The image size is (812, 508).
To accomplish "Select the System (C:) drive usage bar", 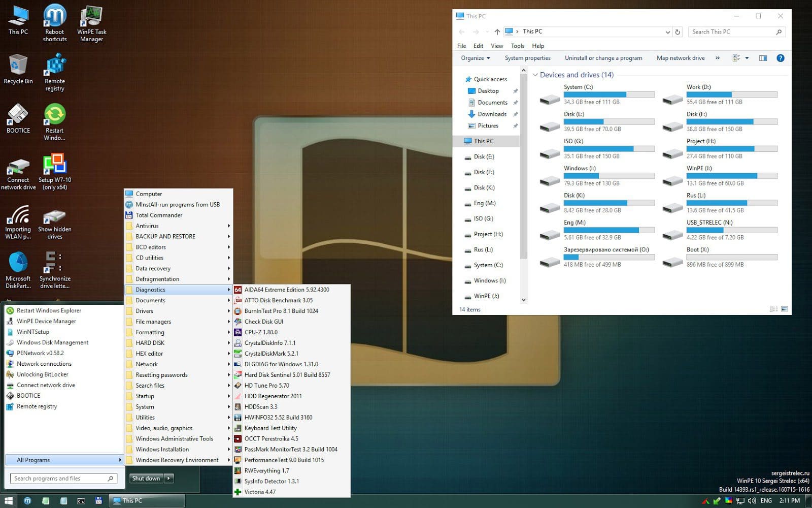I will point(609,94).
